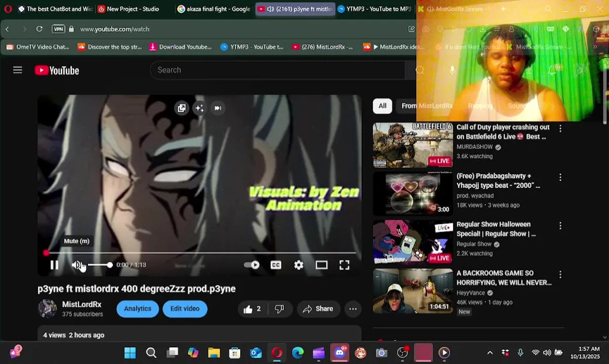609x364 pixels.
Task: Open A BACKROOMS GAME SO HORRIFYING title
Action: click(x=504, y=278)
